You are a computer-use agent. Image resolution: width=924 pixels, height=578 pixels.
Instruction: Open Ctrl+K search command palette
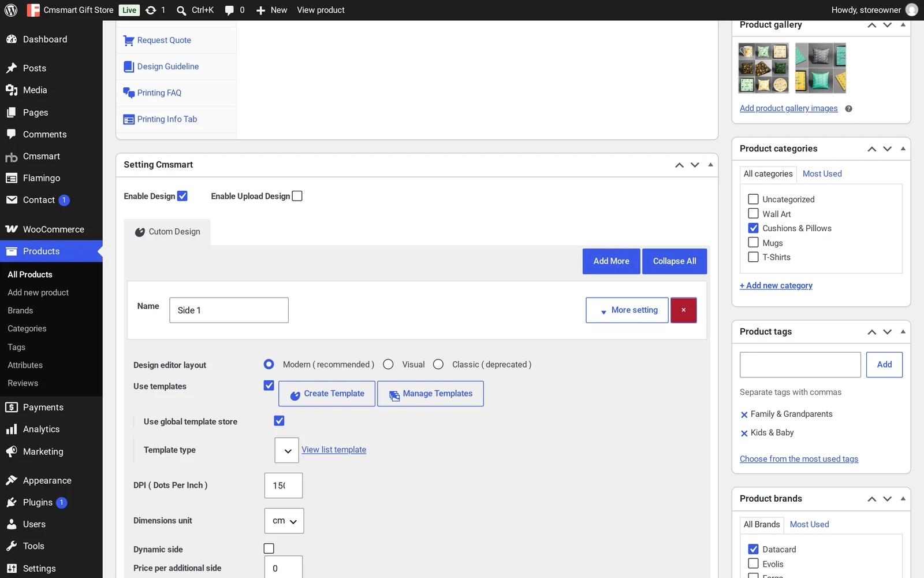tap(195, 10)
